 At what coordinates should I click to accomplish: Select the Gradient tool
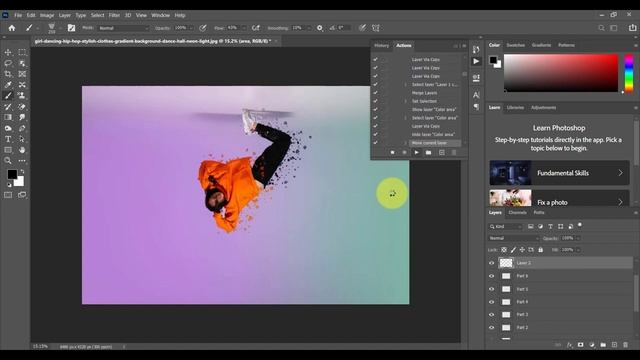(x=8, y=117)
